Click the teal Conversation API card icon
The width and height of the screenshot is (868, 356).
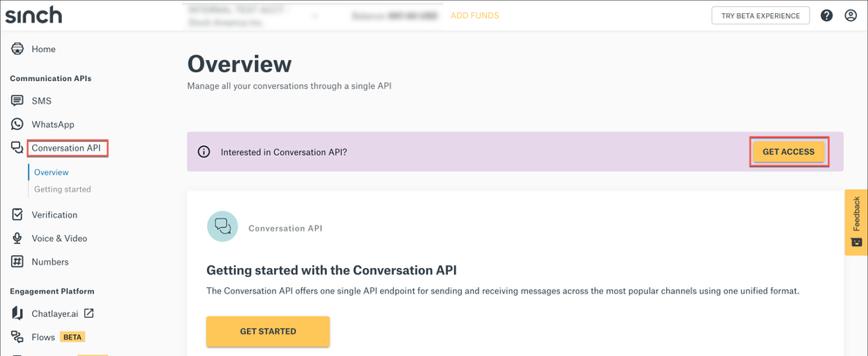pos(223,226)
